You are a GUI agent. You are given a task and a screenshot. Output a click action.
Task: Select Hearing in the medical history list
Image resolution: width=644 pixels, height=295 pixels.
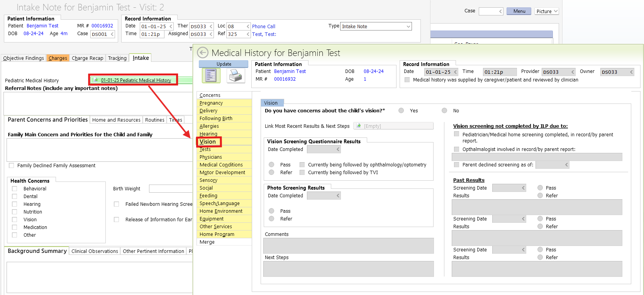(208, 134)
